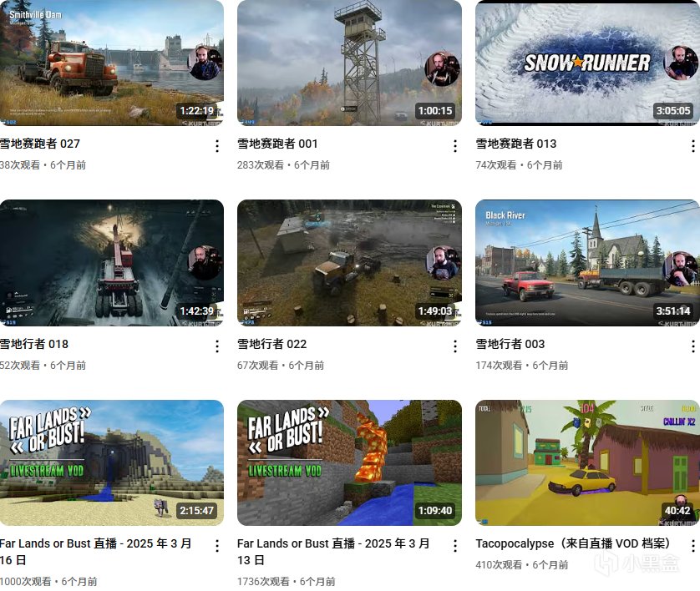Open the Tacopocalypse yellow car thumbnail
The width and height of the screenshot is (700, 591).
tap(587, 463)
